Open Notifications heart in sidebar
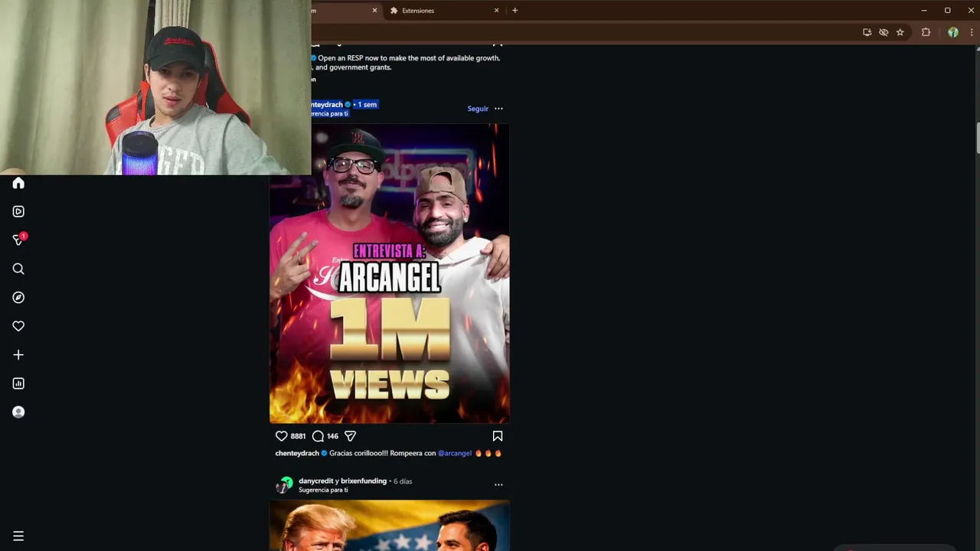The height and width of the screenshot is (551, 980). 18,326
